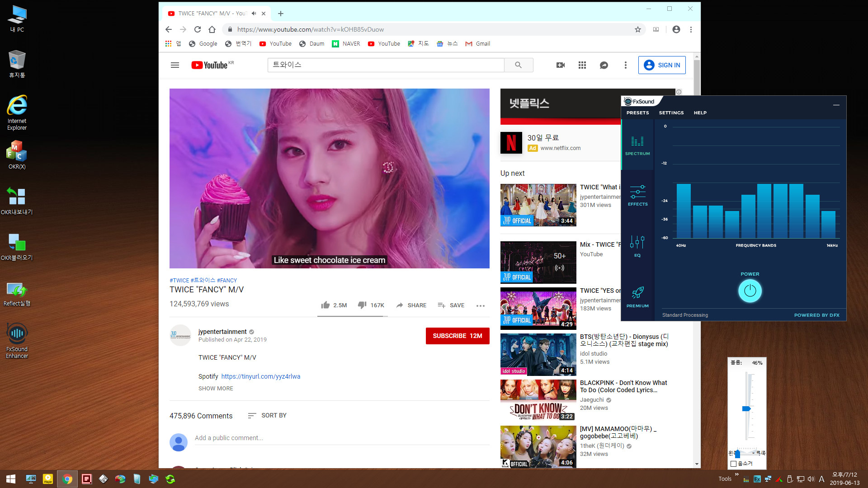Mute the tab via the speaker icon
Image resolution: width=868 pixels, height=488 pixels.
pyautogui.click(x=254, y=14)
